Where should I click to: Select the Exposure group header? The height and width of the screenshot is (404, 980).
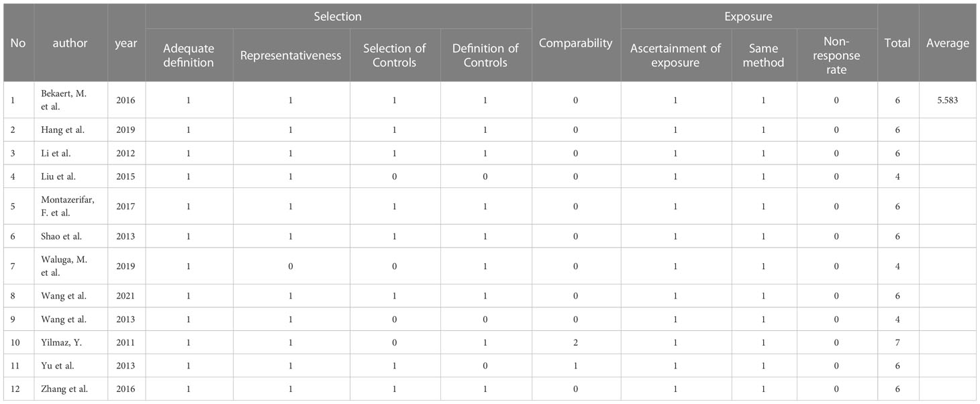click(749, 16)
